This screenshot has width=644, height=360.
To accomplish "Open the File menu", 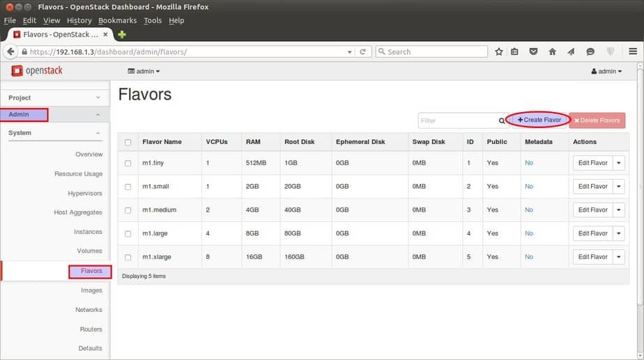I will point(10,20).
